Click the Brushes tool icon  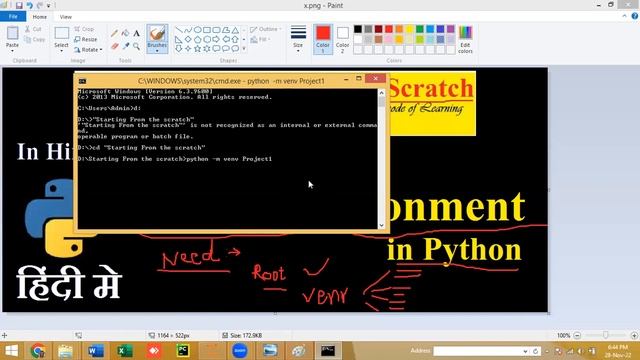[x=157, y=34]
